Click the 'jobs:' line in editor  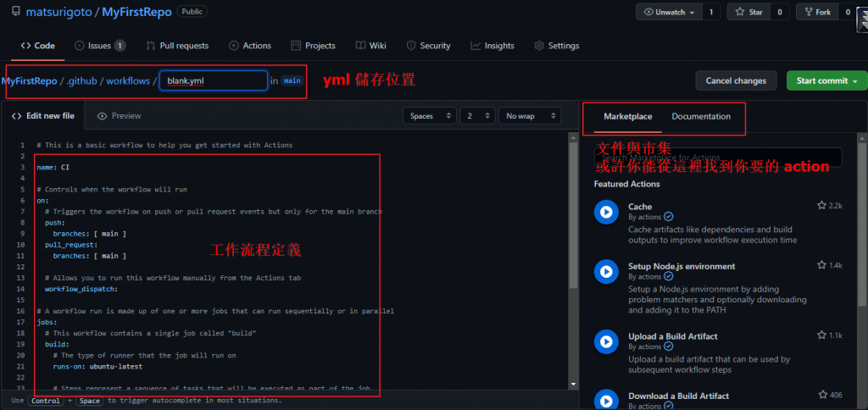[x=47, y=322]
